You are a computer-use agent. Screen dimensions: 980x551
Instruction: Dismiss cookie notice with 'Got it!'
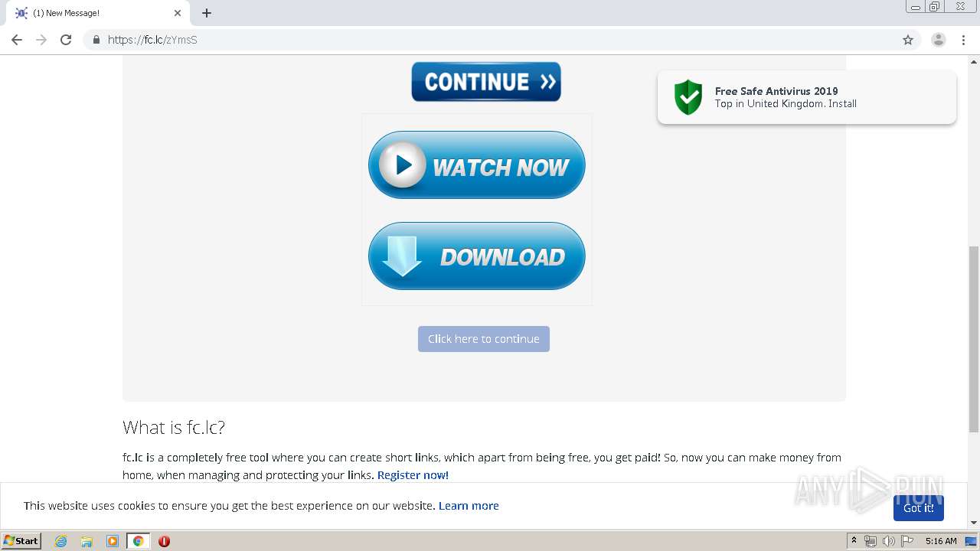pos(918,508)
